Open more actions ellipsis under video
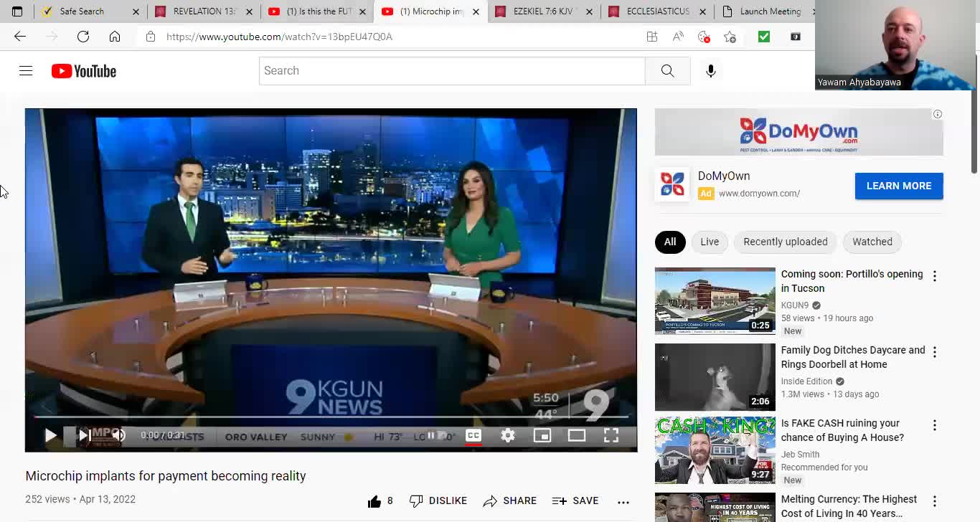980x522 pixels. pos(623,501)
